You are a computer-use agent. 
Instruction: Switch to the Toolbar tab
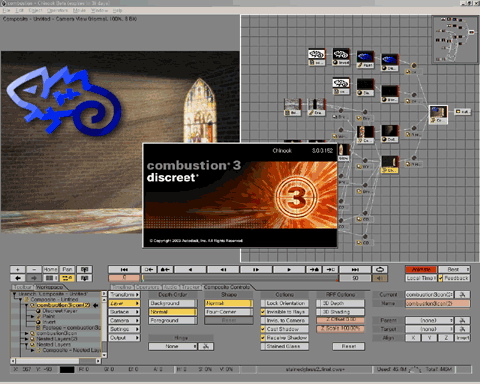[x=23, y=287]
